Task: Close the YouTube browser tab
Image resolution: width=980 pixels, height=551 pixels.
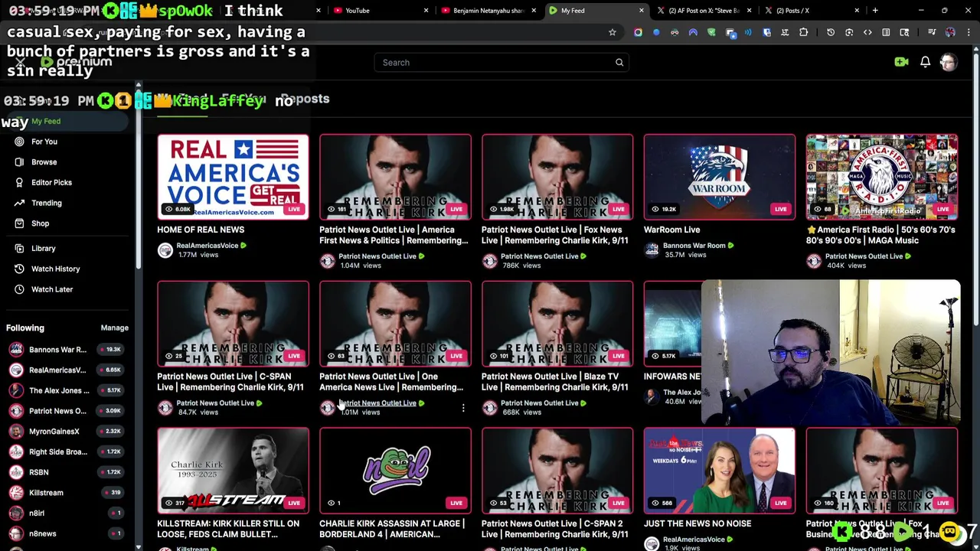Action: coord(426,11)
